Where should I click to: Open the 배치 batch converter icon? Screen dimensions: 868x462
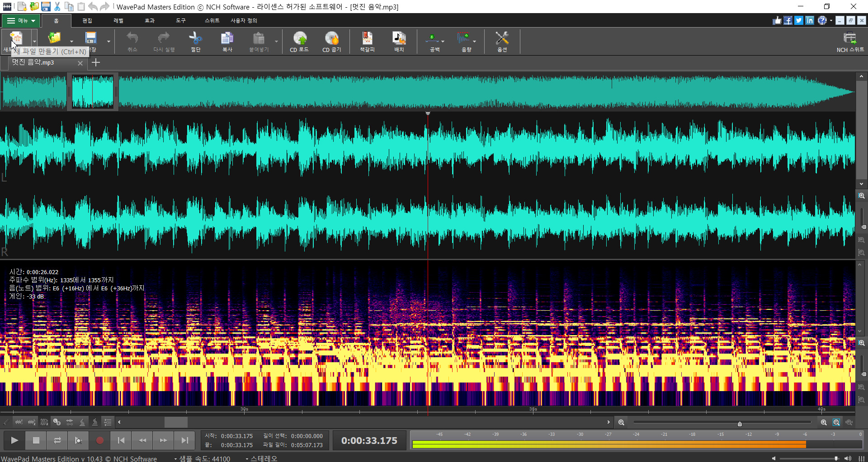399,41
